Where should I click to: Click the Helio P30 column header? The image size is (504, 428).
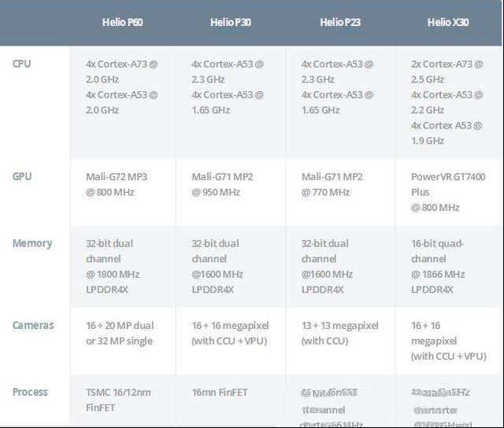click(x=231, y=22)
